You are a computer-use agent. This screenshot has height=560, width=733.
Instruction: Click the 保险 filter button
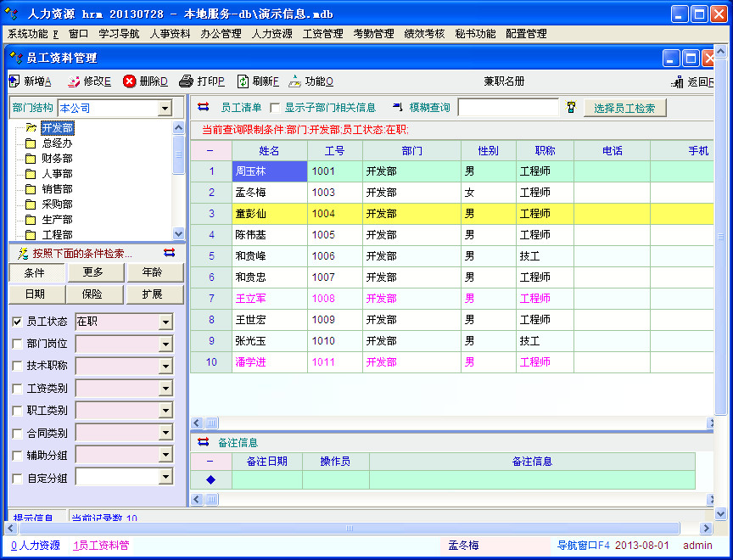pos(95,294)
